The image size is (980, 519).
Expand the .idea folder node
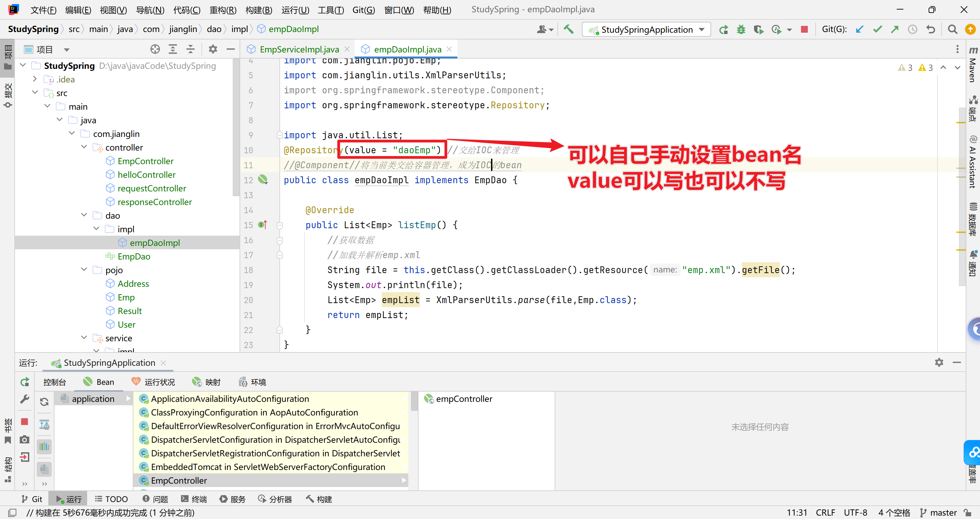pyautogui.click(x=35, y=79)
